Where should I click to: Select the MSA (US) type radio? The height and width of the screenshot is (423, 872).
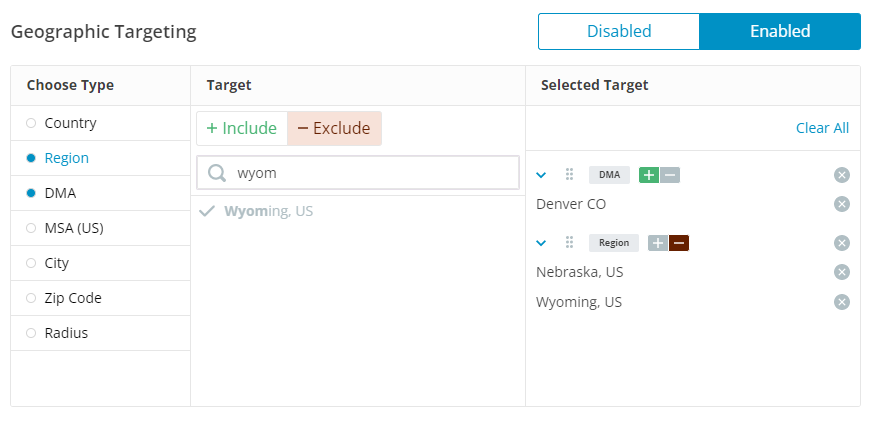(x=31, y=228)
